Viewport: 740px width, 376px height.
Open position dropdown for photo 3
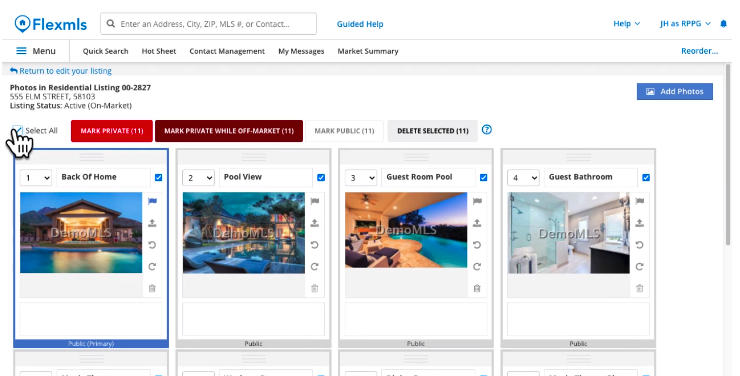(x=361, y=177)
